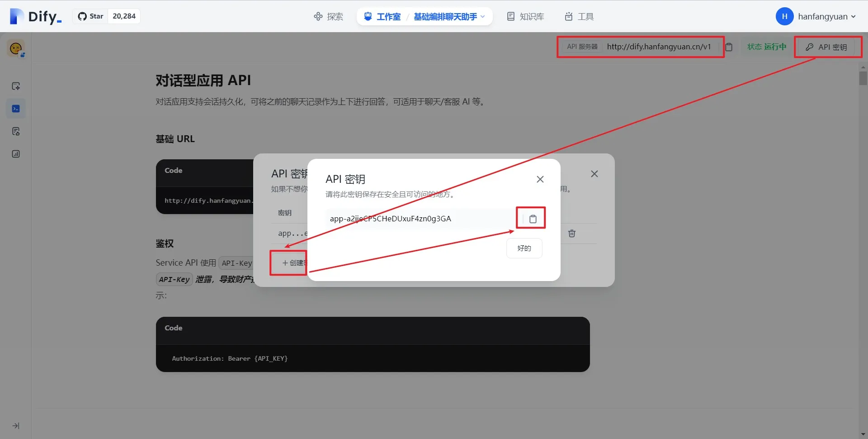The height and width of the screenshot is (439, 868).
Task: Switch to the 工作室 section
Action: click(382, 17)
